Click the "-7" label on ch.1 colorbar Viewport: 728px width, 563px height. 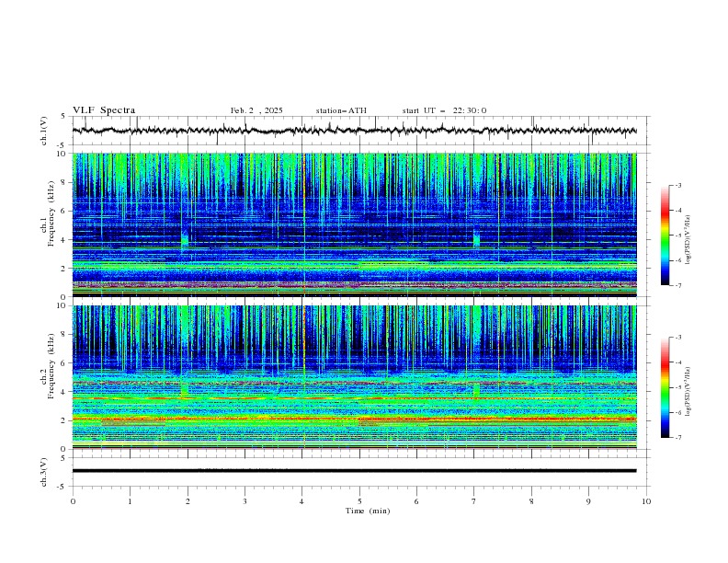click(x=677, y=285)
